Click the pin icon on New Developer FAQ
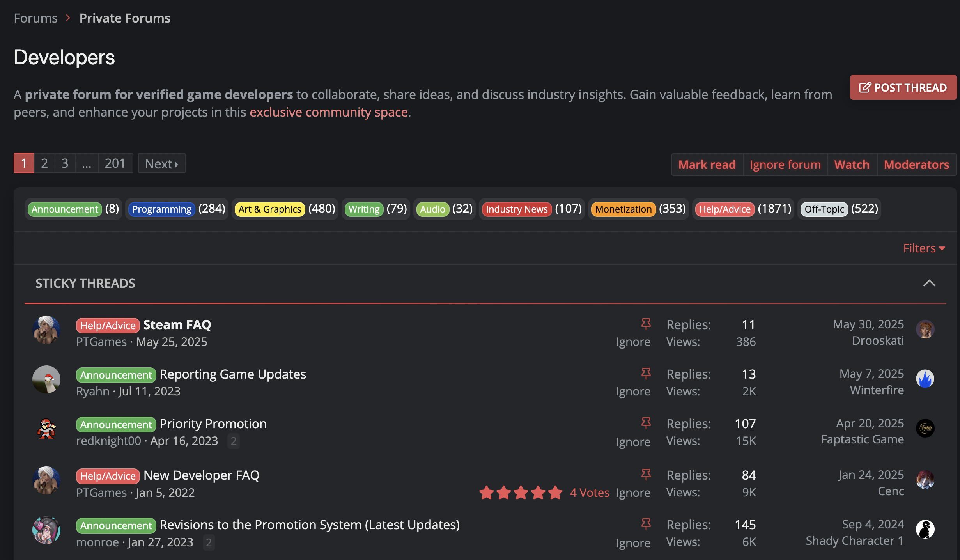The width and height of the screenshot is (960, 560). (x=646, y=474)
